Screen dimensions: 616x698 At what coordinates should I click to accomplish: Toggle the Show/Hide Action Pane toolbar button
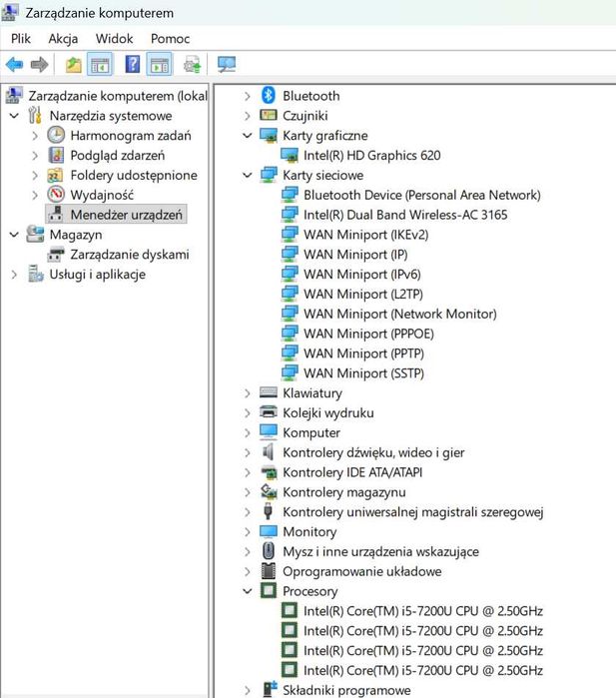(x=159, y=65)
